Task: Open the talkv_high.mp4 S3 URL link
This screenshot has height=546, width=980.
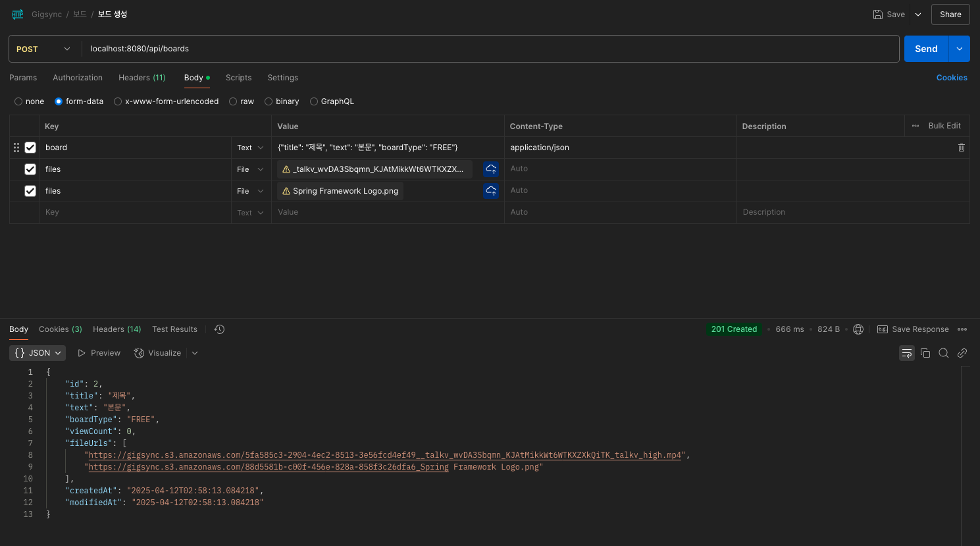Action: 385,455
